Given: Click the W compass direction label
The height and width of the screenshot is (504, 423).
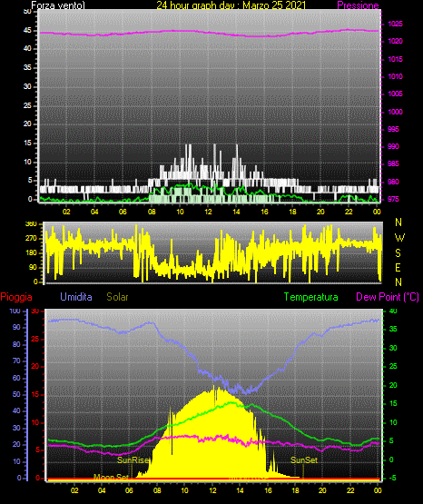Looking at the screenshot, I should 399,238.
